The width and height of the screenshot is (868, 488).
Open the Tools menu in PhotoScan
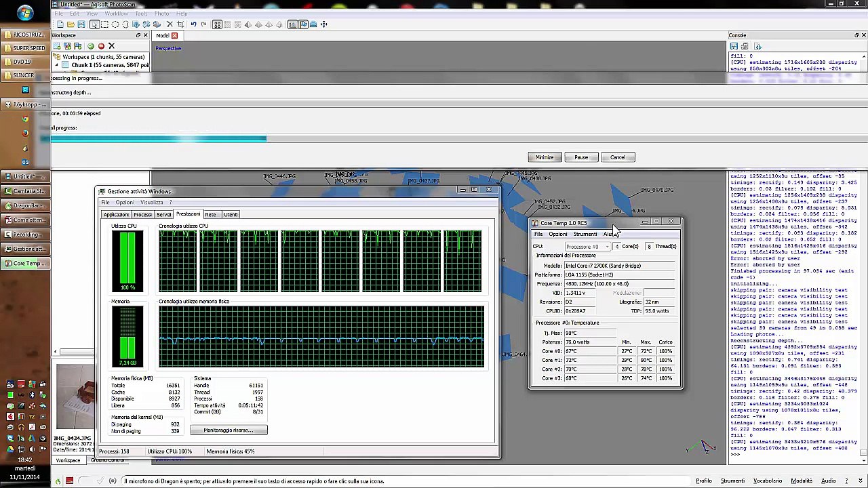coord(141,14)
